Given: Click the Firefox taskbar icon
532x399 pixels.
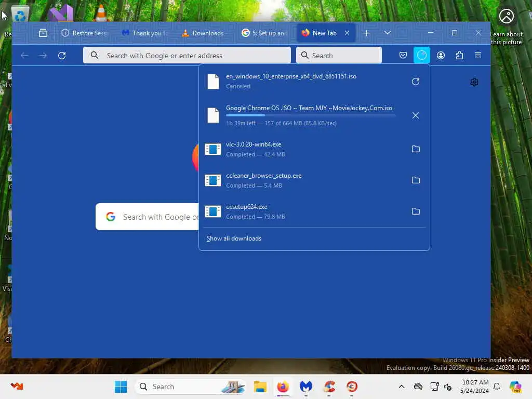Looking at the screenshot, I should click(283, 387).
